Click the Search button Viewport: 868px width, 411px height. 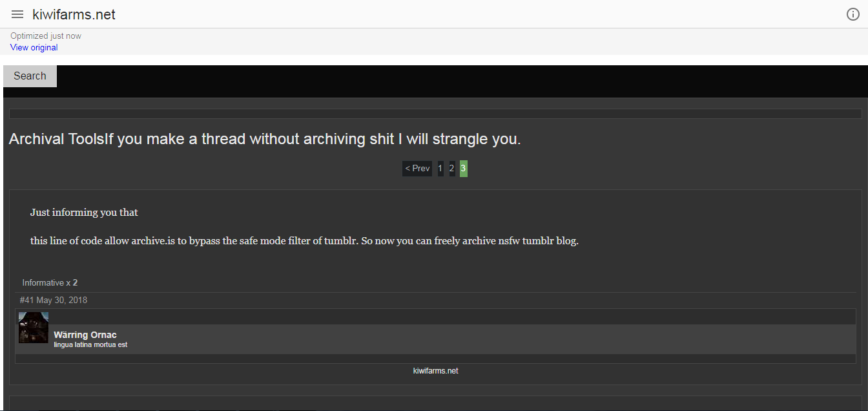[x=30, y=76]
